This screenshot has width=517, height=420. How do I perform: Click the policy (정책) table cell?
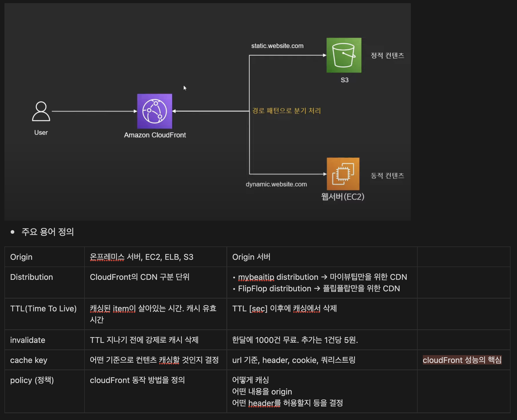pyautogui.click(x=32, y=380)
